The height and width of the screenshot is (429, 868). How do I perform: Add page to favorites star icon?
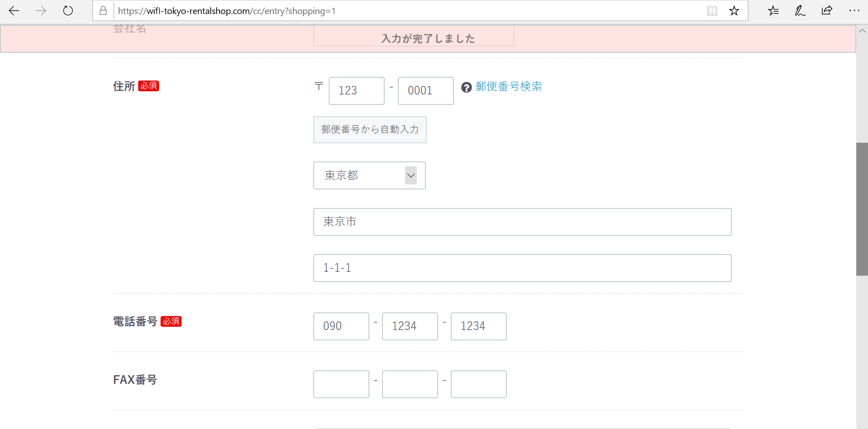pos(734,11)
